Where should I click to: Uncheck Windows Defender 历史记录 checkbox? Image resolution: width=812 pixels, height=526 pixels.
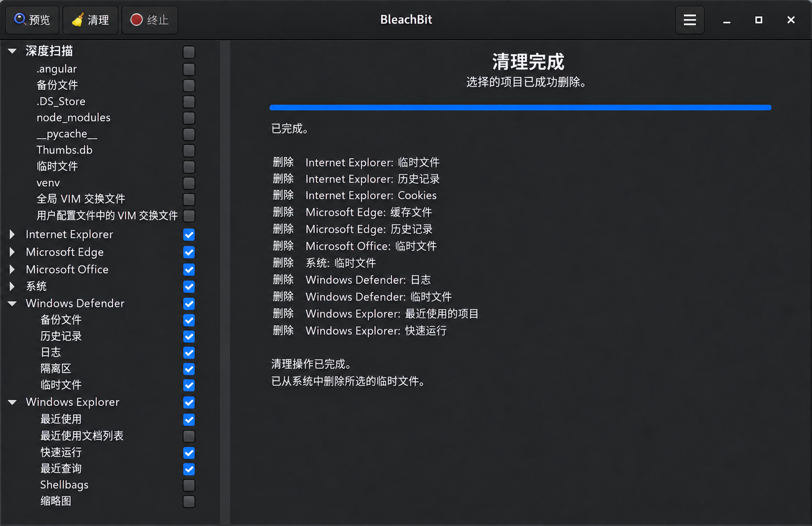click(x=189, y=336)
